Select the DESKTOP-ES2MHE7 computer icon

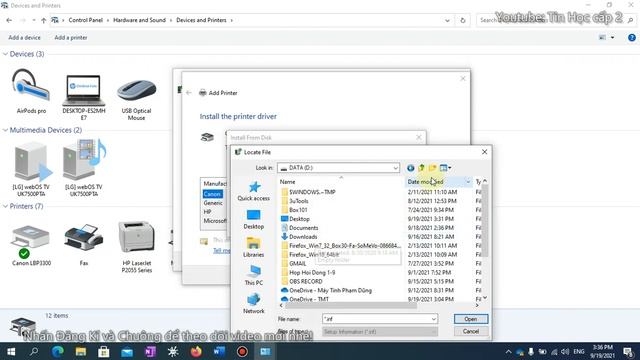point(84,98)
